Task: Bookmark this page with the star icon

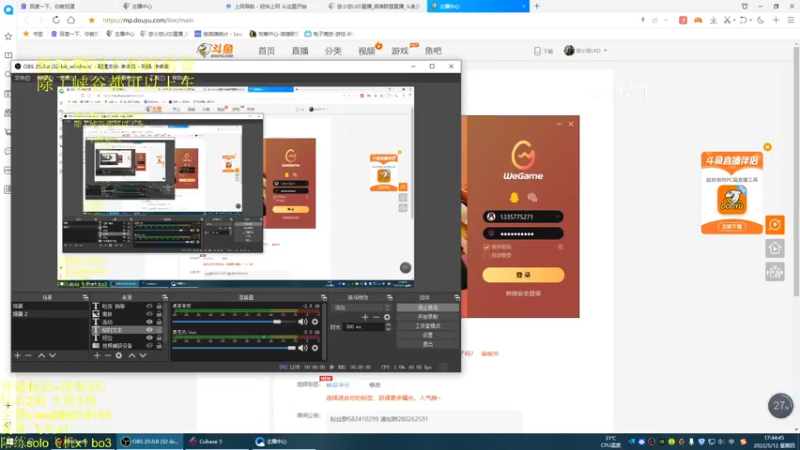Action: [x=91, y=20]
